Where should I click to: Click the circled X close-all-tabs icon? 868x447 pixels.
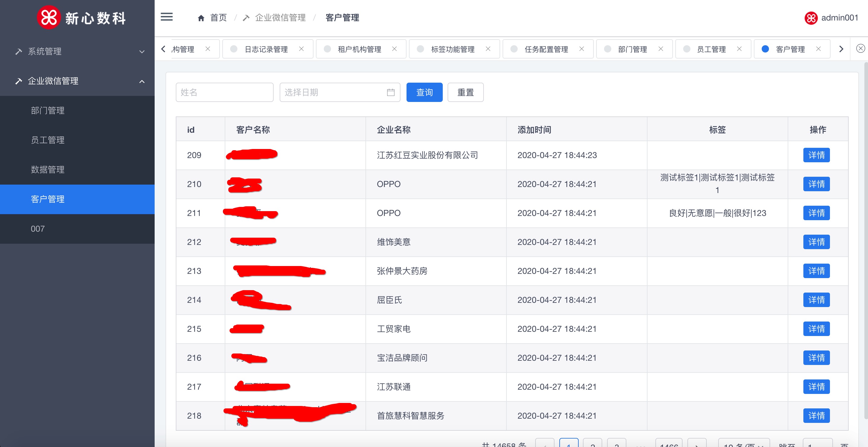pyautogui.click(x=860, y=49)
